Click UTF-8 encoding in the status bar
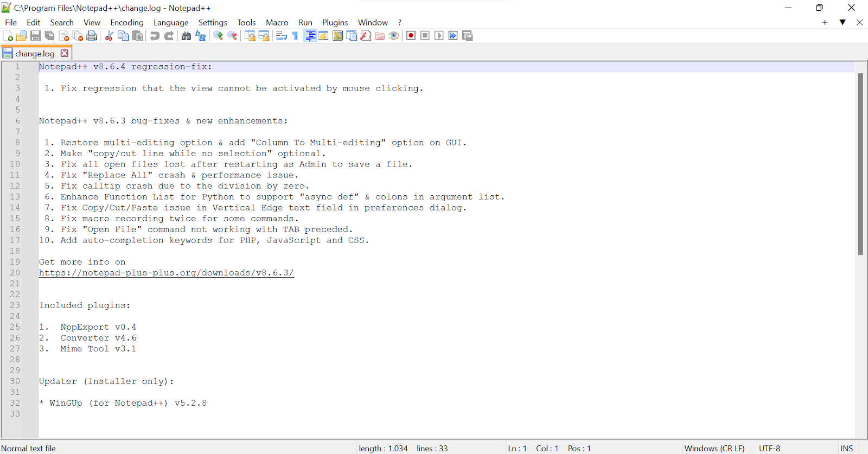 pos(769,449)
